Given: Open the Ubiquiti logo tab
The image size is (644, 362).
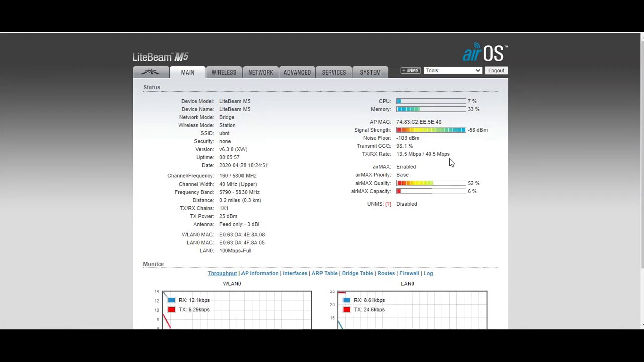Looking at the screenshot, I should pos(150,72).
